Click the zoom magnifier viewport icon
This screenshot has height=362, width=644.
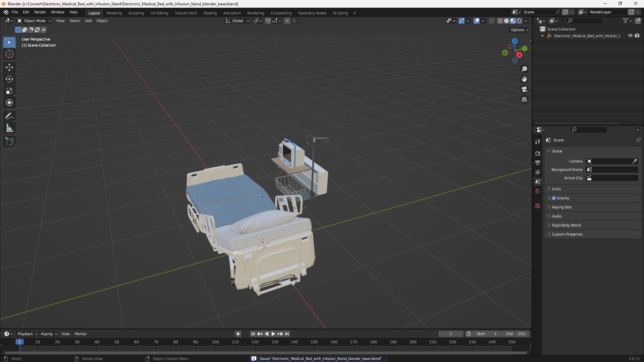pyautogui.click(x=524, y=69)
